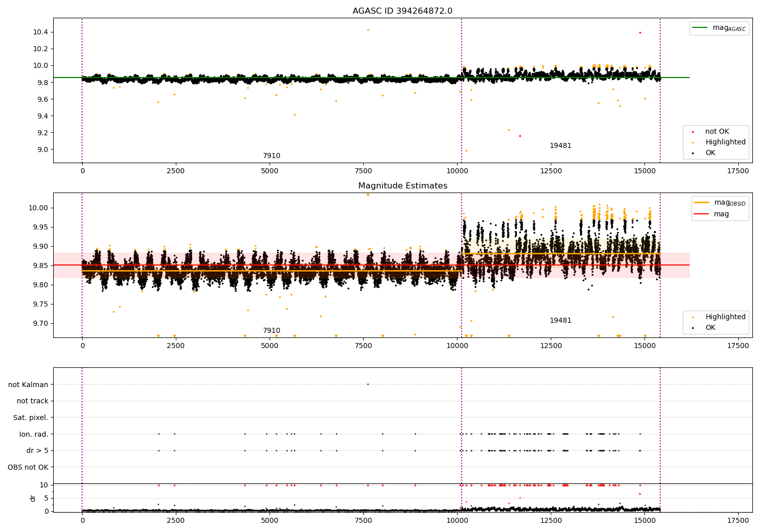Select the red 'mag' legend entry in middle plot

click(x=701, y=214)
